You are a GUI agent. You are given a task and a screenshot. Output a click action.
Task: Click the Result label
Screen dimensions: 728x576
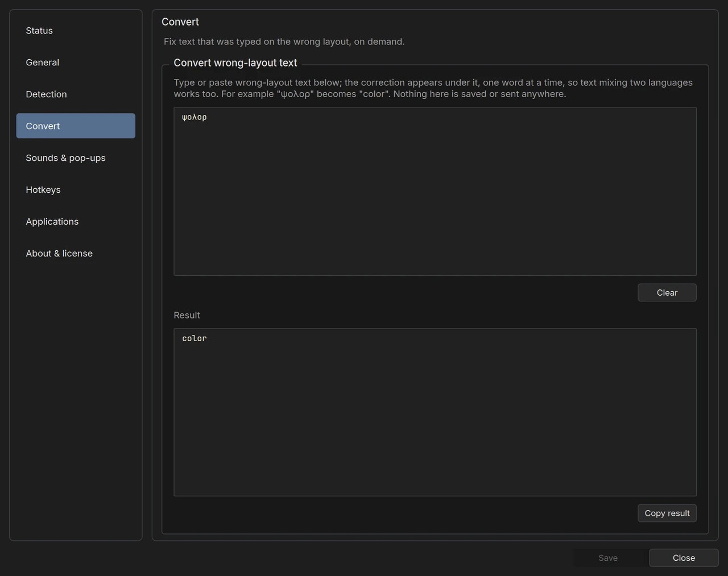(x=187, y=315)
